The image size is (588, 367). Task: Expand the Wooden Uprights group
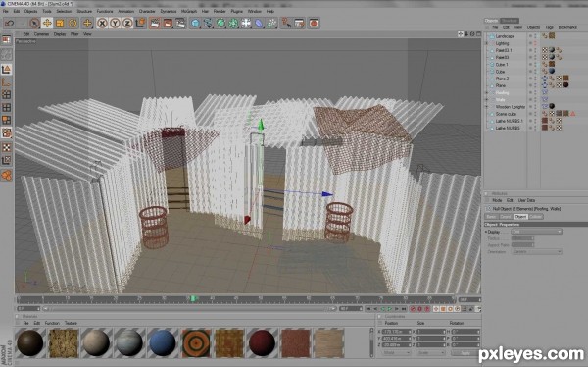coord(487,107)
